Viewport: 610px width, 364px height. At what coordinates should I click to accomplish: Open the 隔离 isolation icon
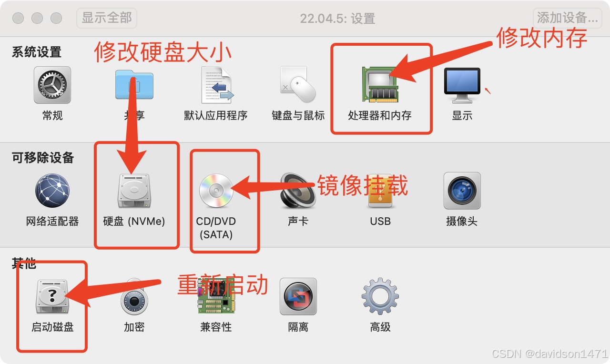click(x=298, y=297)
